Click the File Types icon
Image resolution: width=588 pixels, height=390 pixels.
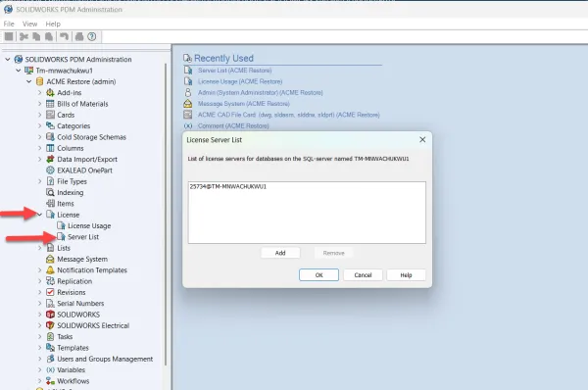(50, 181)
